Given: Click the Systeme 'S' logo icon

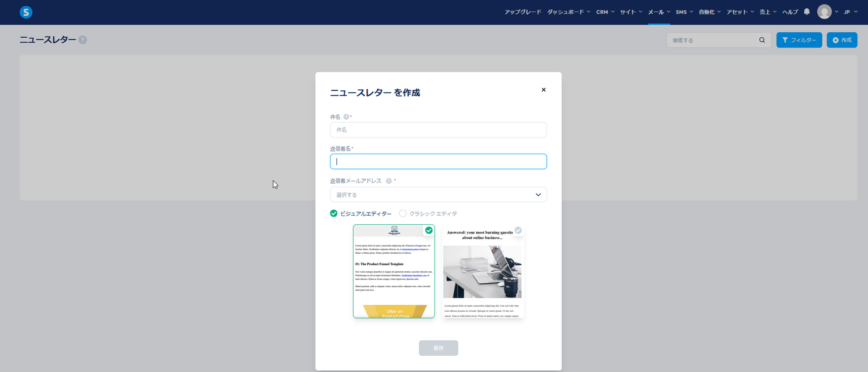Looking at the screenshot, I should [26, 12].
